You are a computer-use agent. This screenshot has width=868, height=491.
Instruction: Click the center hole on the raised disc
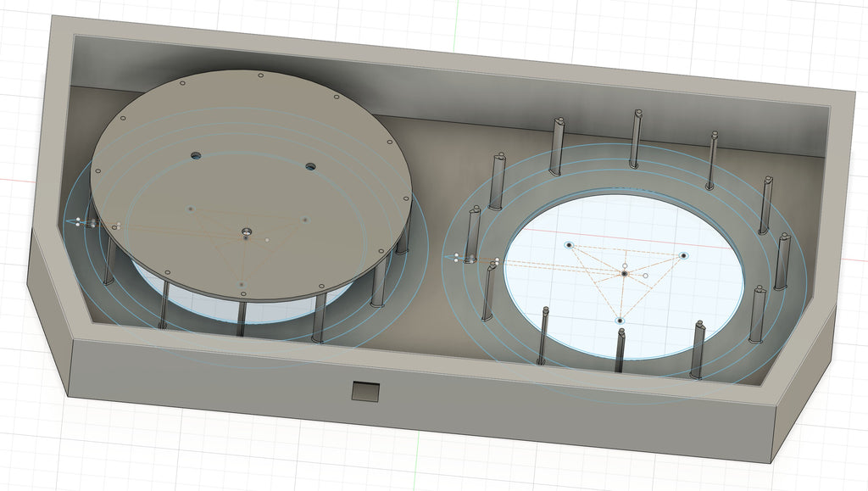pyautogui.click(x=247, y=232)
